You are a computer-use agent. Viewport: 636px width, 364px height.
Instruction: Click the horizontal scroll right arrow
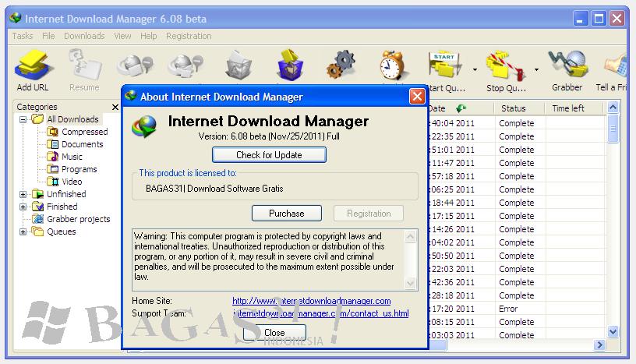pos(599,345)
